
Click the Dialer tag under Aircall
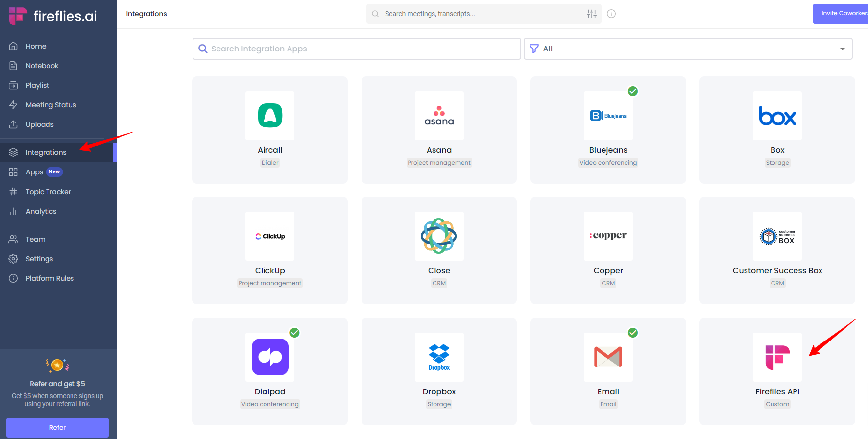[x=270, y=163]
